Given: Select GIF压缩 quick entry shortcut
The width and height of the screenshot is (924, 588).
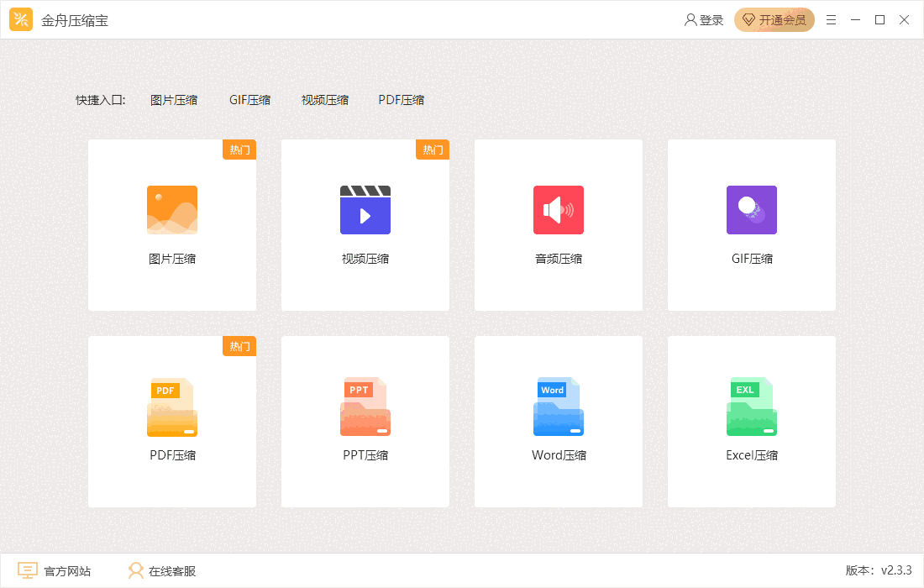Looking at the screenshot, I should (x=249, y=99).
